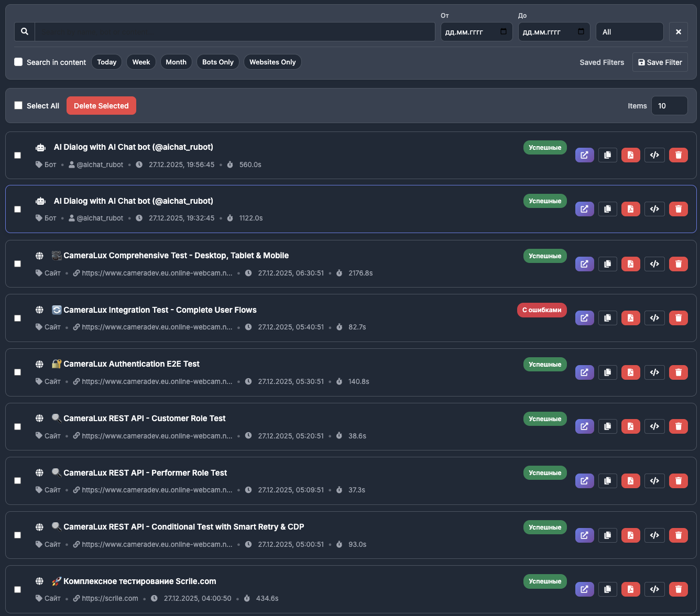
Task: Delete the Комплексное тестирование Scrile.com report
Action: [678, 589]
